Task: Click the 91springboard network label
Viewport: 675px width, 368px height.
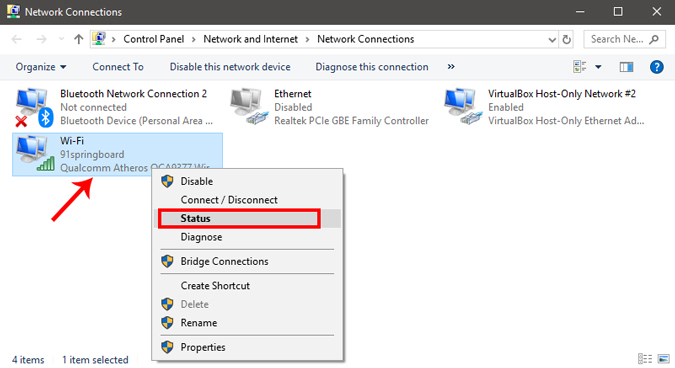Action: coord(92,154)
